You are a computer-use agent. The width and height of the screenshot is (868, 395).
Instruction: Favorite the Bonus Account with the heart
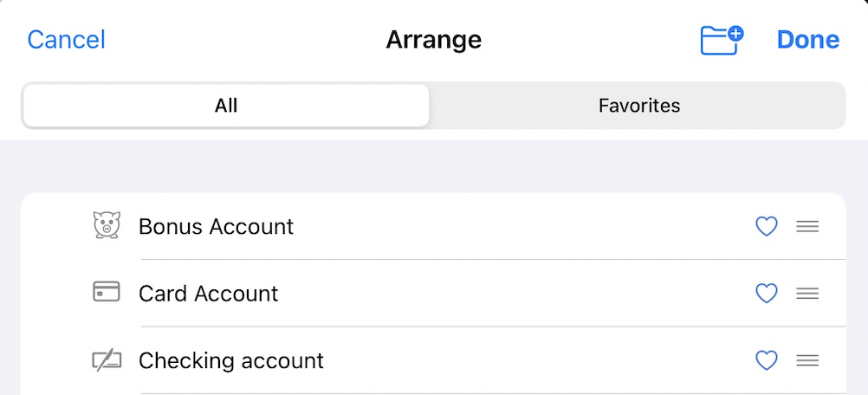coord(767,227)
